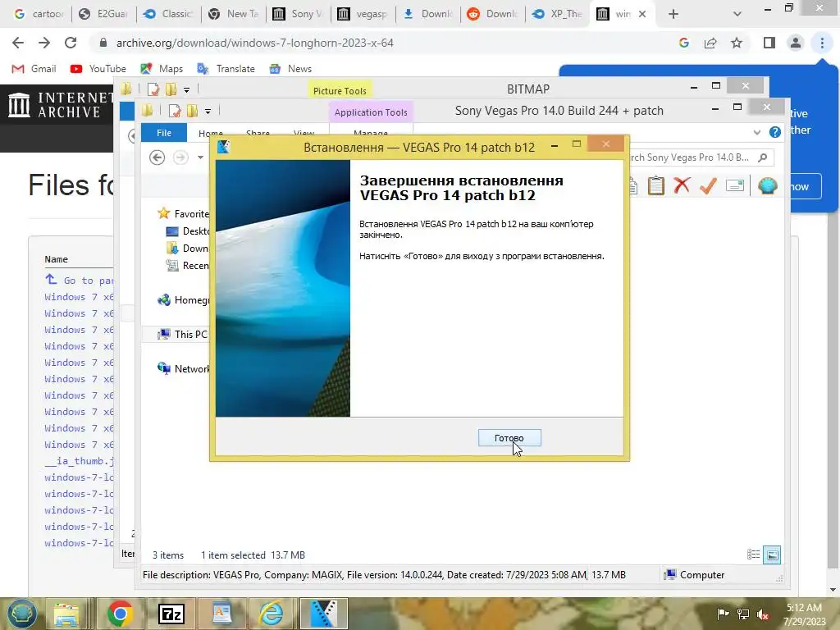Switch to vegasp tab

point(363,14)
